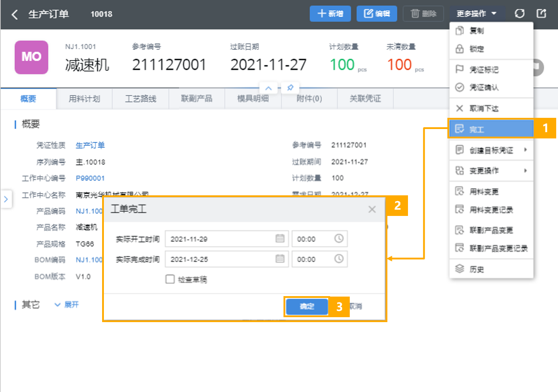This screenshot has height=392, width=558.
Task: Click the 取消 cancel button
Action: click(x=355, y=306)
